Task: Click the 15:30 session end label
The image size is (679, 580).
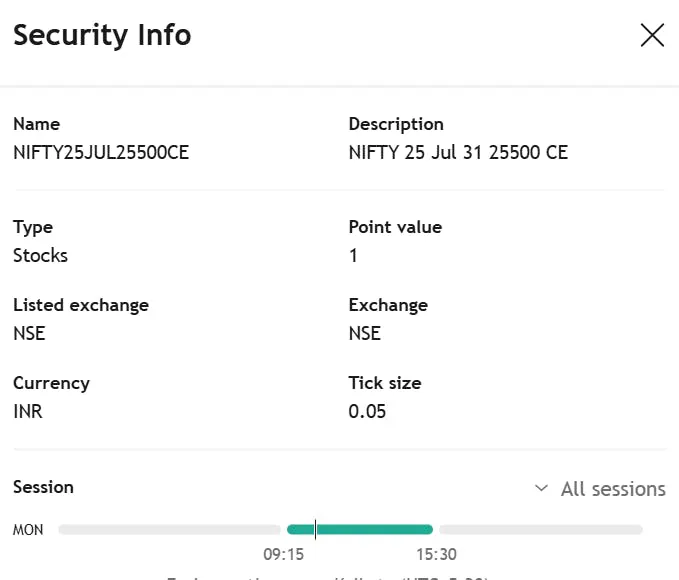Action: click(436, 554)
